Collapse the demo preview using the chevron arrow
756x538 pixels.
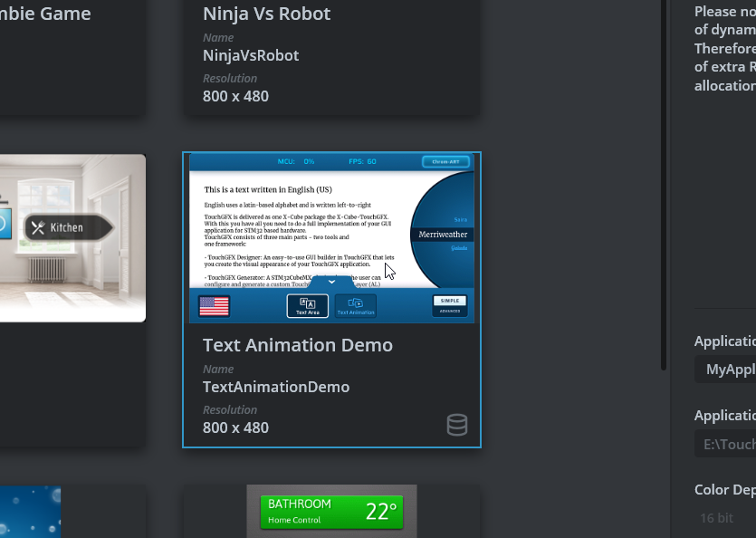331,282
